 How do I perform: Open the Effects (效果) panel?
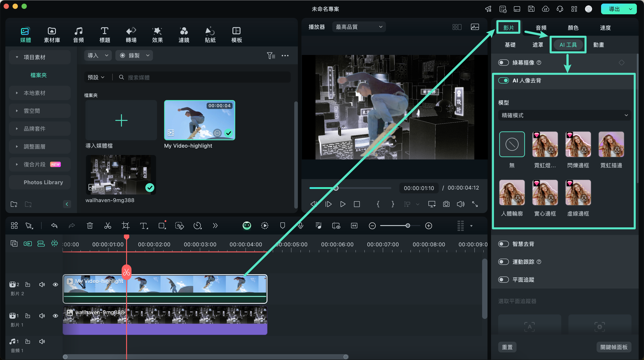(x=157, y=34)
